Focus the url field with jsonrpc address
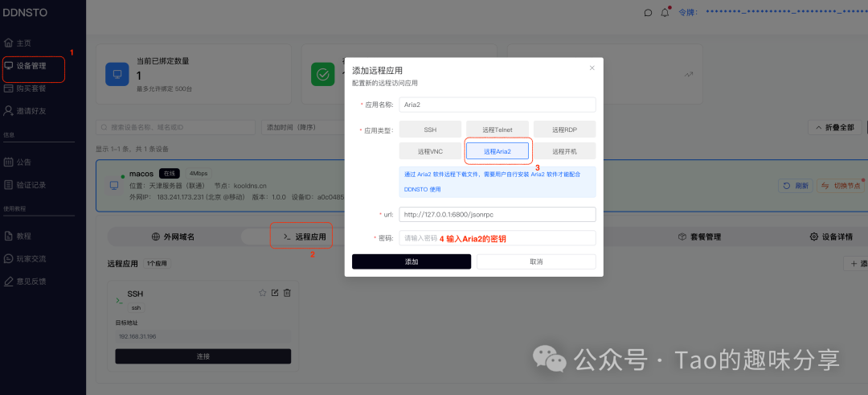Image resolution: width=868 pixels, height=395 pixels. [497, 215]
